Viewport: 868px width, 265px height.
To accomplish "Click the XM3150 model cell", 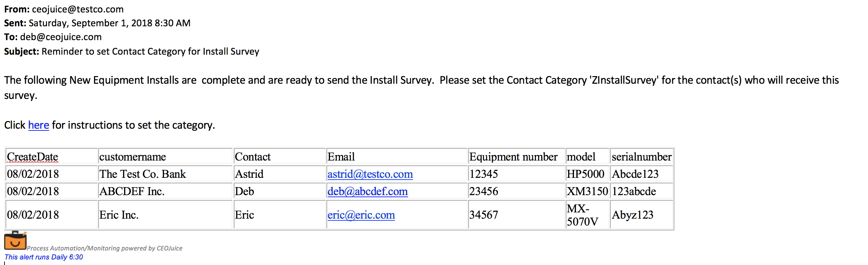I will pyautogui.click(x=587, y=191).
